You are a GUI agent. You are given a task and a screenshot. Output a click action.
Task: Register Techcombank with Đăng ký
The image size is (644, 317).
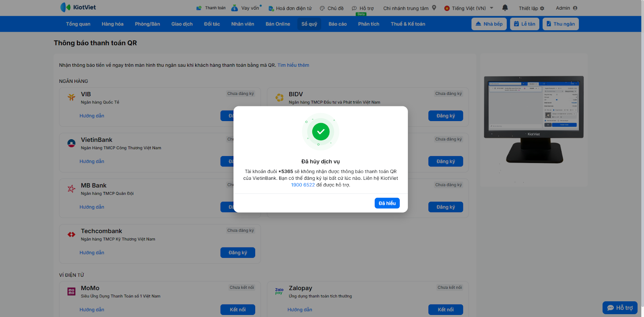click(238, 253)
